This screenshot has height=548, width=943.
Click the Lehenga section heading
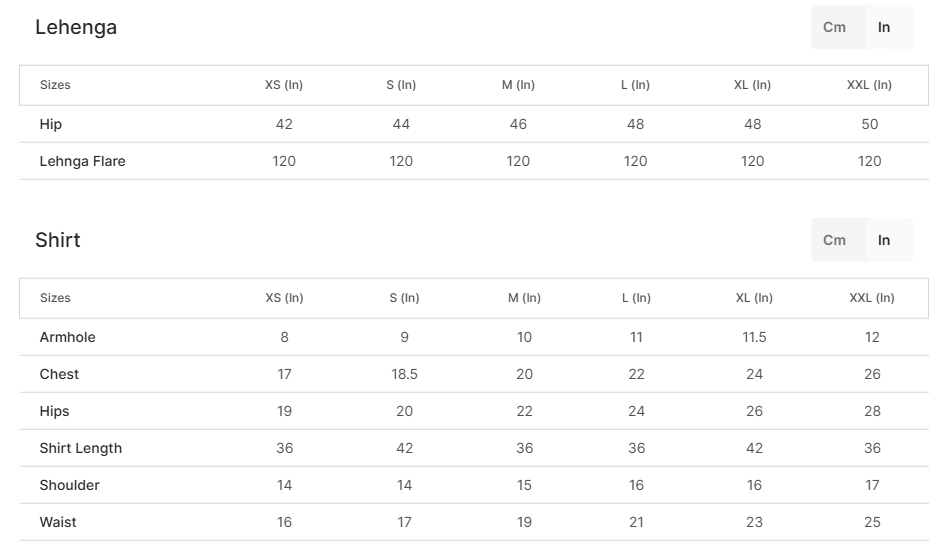[x=76, y=27]
